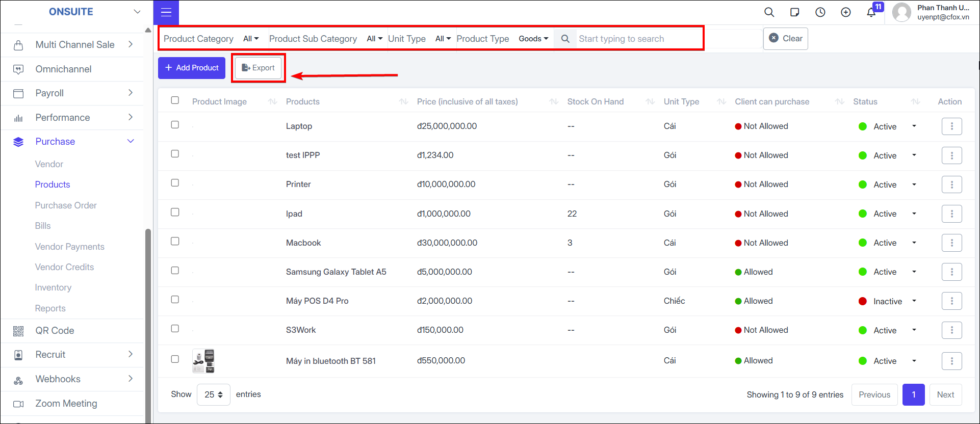
Task: Open actions menu for Macbook row
Action: click(951, 243)
